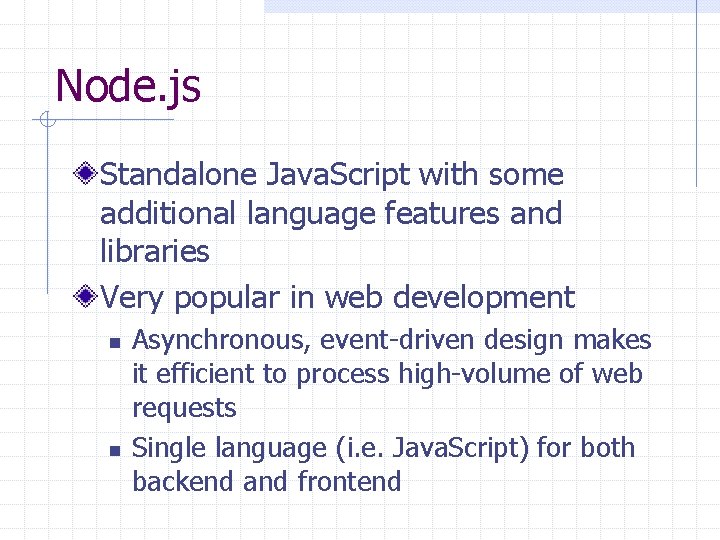The height and width of the screenshot is (540, 720).
Task: Click the square bullet beside 'Single language'
Action: point(115,451)
